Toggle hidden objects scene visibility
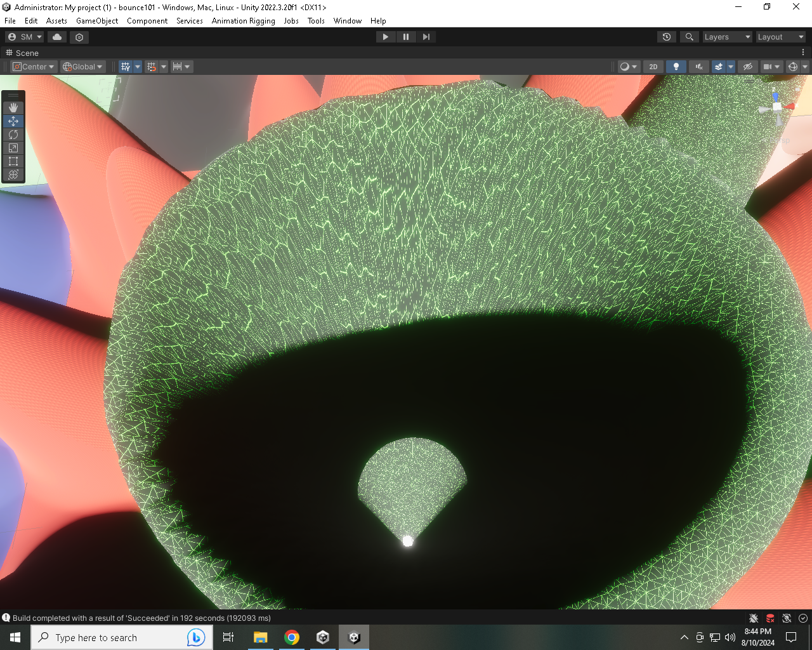This screenshot has width=812, height=650. coord(748,67)
